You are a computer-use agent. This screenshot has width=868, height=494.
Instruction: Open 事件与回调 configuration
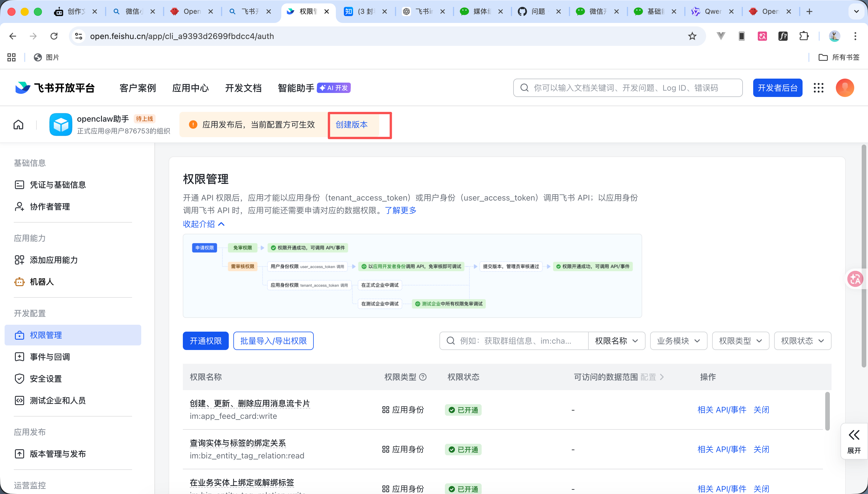(x=50, y=357)
